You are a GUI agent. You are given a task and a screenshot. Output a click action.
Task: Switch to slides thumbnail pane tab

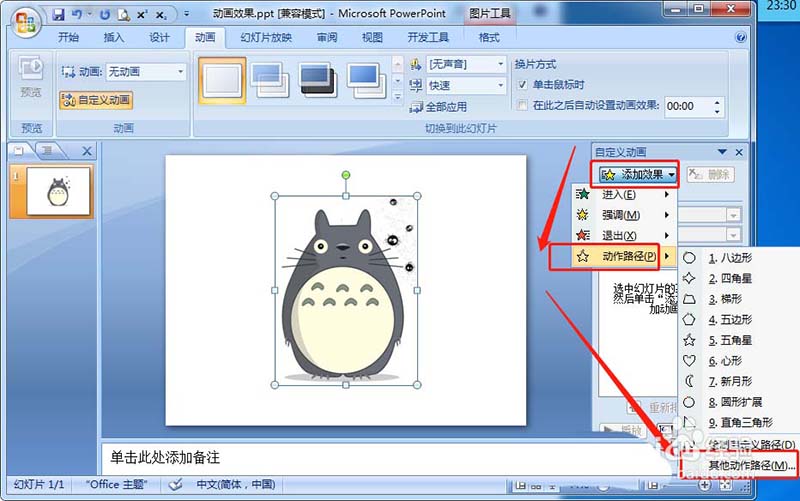(19, 151)
